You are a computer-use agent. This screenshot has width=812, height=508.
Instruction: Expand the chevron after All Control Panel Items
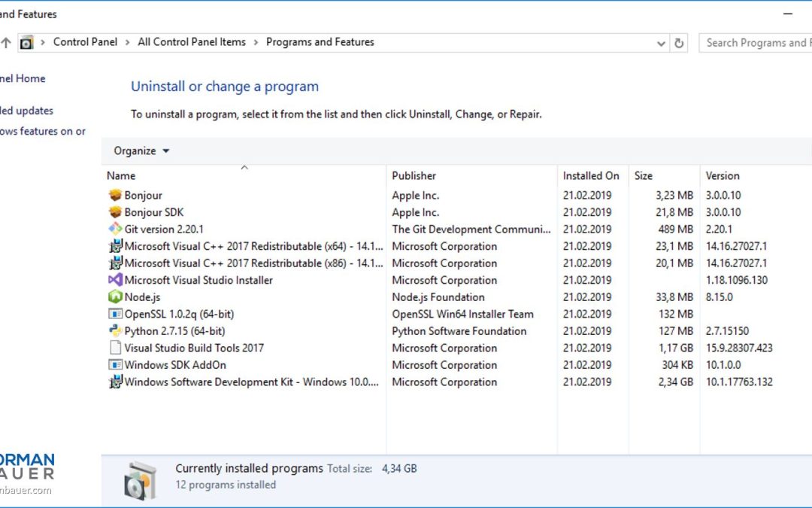[256, 42]
